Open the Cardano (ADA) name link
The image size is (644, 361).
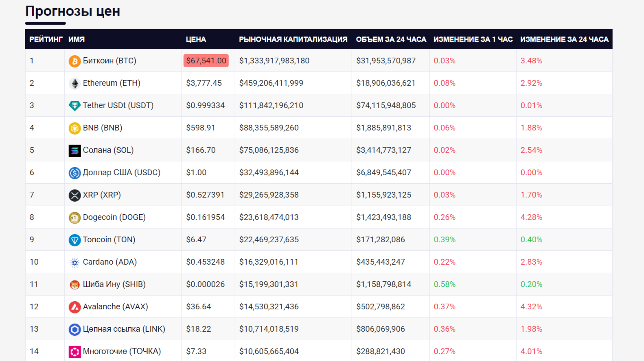[110, 262]
